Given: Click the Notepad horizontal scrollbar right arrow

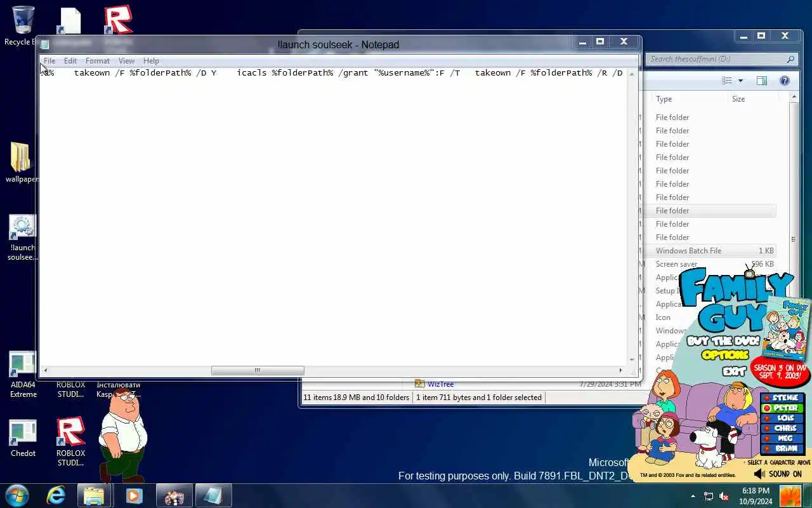Looking at the screenshot, I should pyautogui.click(x=620, y=370).
